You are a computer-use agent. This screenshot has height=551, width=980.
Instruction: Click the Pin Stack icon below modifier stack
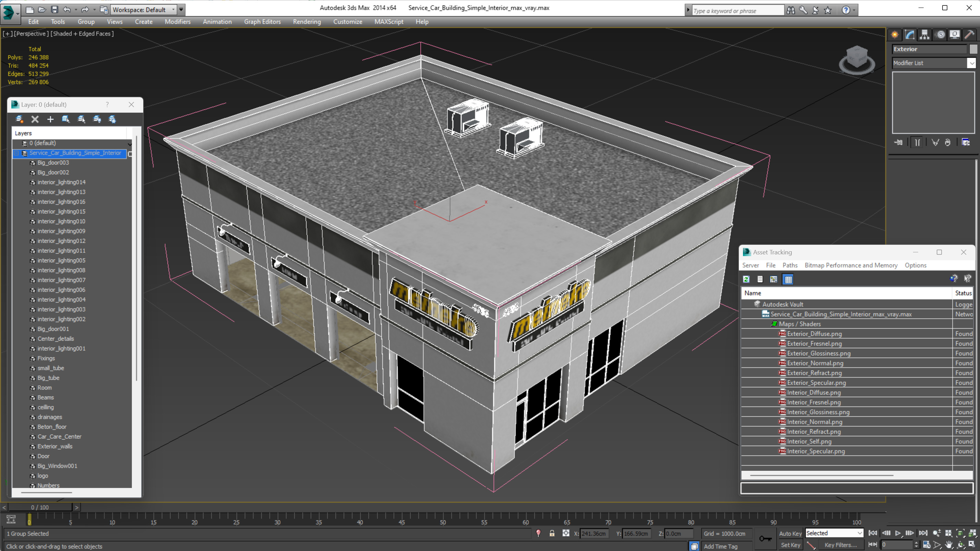click(899, 142)
